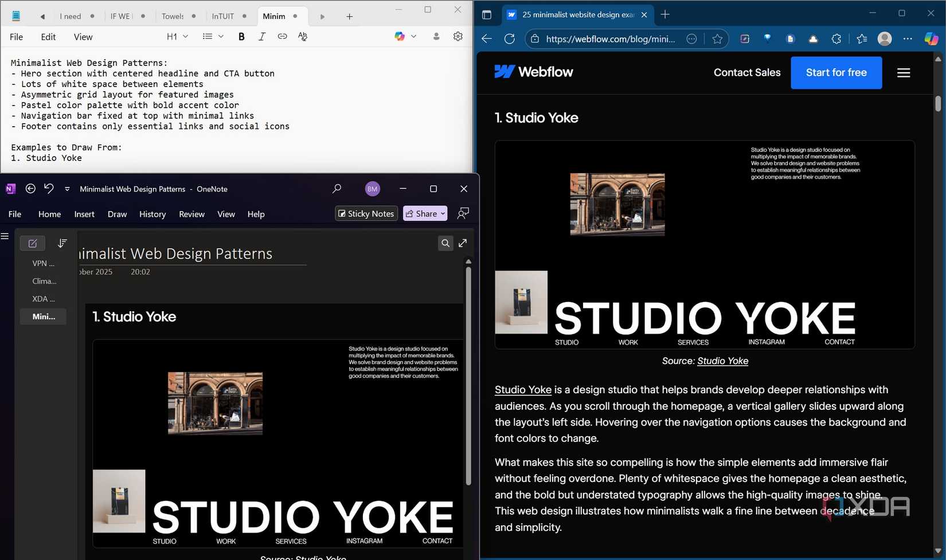The width and height of the screenshot is (946, 560).
Task: Open the Webflow logo home link
Action: pyautogui.click(x=534, y=72)
